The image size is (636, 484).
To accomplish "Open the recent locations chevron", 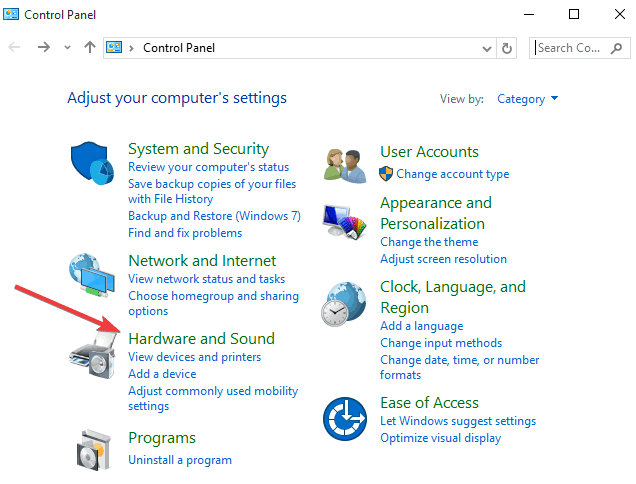I will point(67,47).
